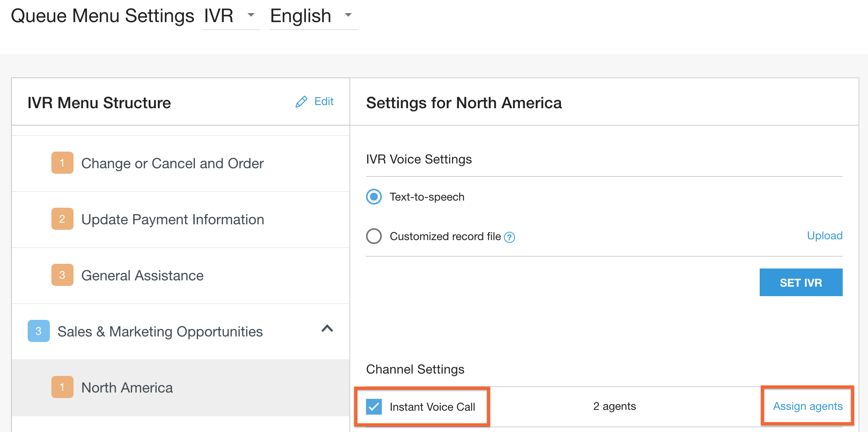Click the blue badge beside Sales & Marketing Opportunities
The image size is (868, 432).
(38, 331)
